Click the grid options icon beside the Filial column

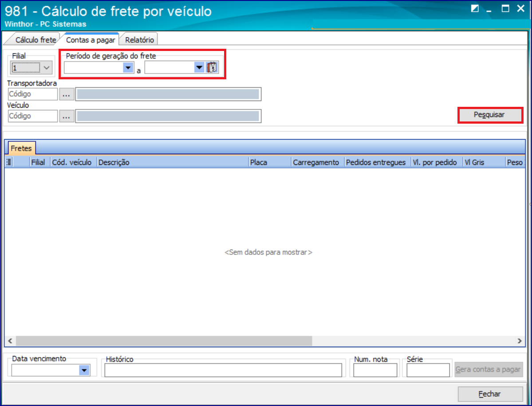pos(9,162)
